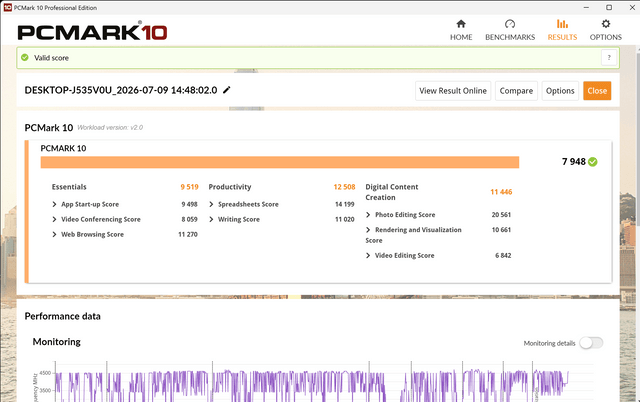Click the vertical scrollbar on the right
Screen dimensions: 640x402
point(638,139)
